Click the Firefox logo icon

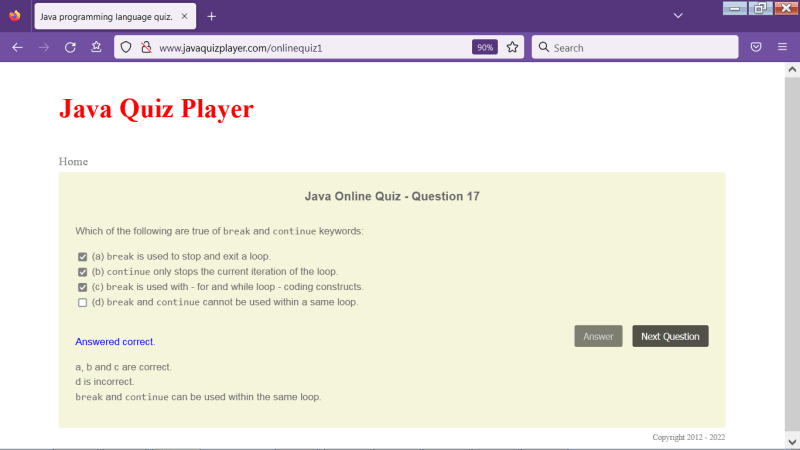(x=15, y=16)
